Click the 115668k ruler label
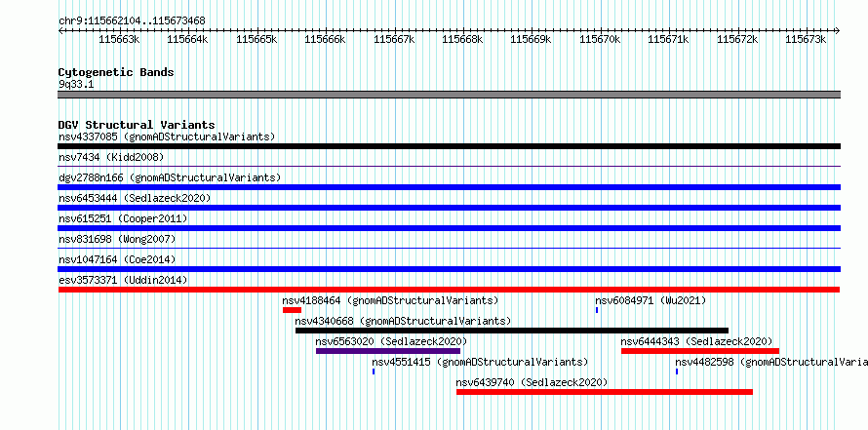868x430 pixels. (462, 39)
